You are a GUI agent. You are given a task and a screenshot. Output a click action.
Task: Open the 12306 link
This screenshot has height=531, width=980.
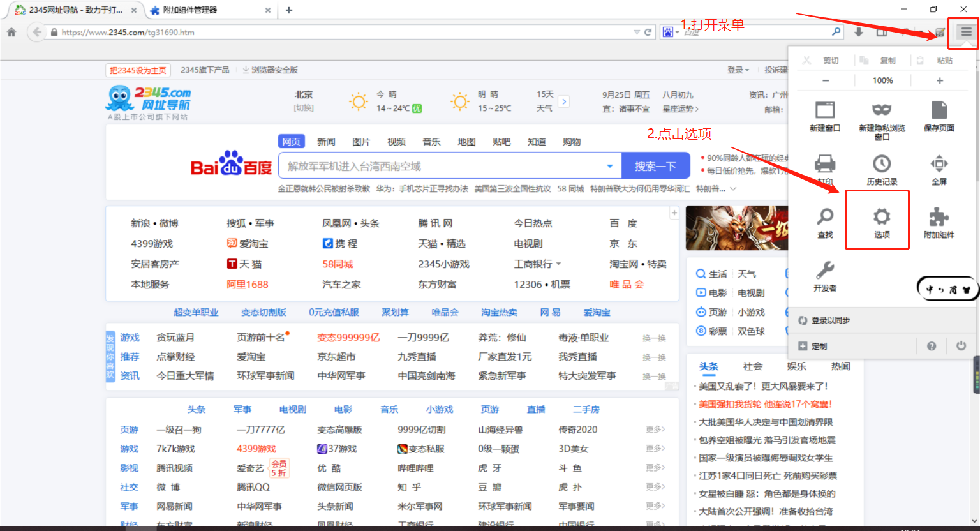click(x=528, y=284)
